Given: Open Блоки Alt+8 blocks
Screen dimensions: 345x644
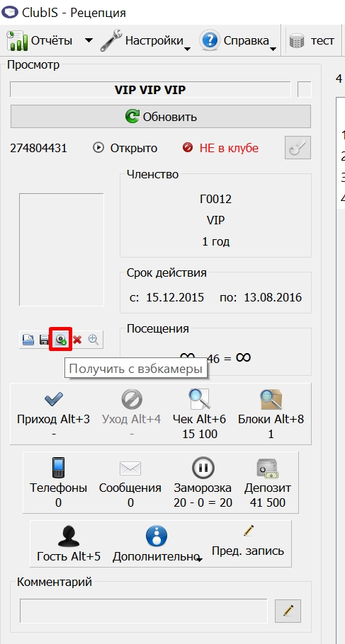Looking at the screenshot, I should coord(271,413).
